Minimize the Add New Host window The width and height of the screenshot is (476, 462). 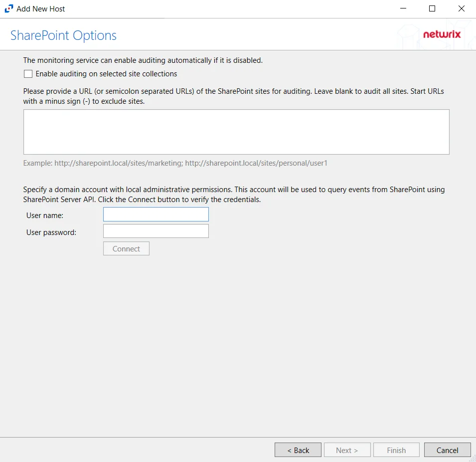403,8
